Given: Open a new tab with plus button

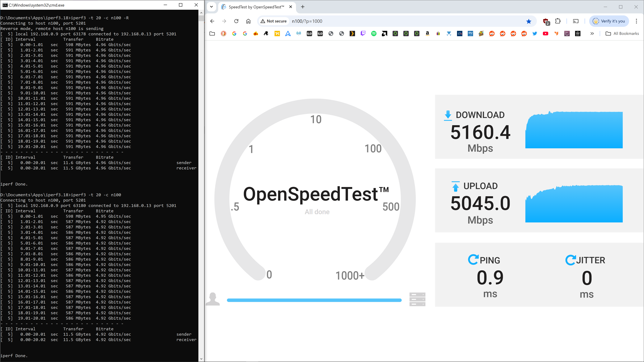Looking at the screenshot, I should pyautogui.click(x=303, y=7).
